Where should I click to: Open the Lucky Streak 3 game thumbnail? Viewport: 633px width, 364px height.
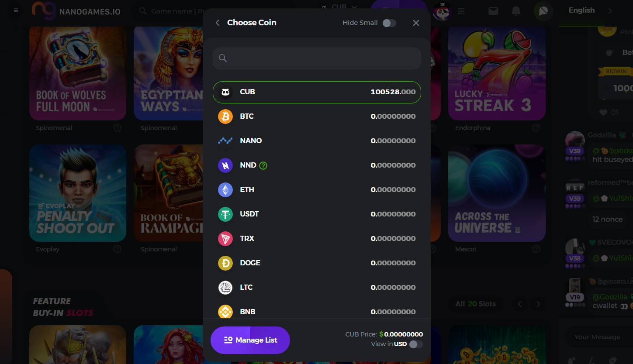[x=497, y=72]
